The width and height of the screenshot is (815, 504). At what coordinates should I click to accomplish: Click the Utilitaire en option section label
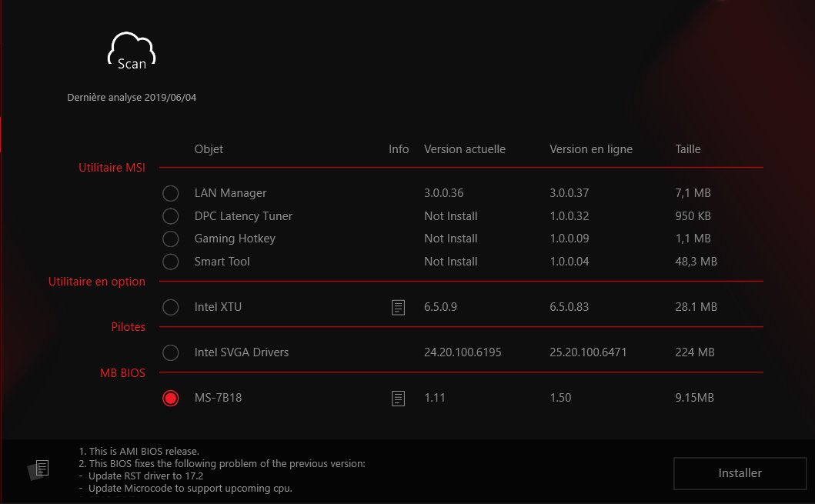(96, 282)
